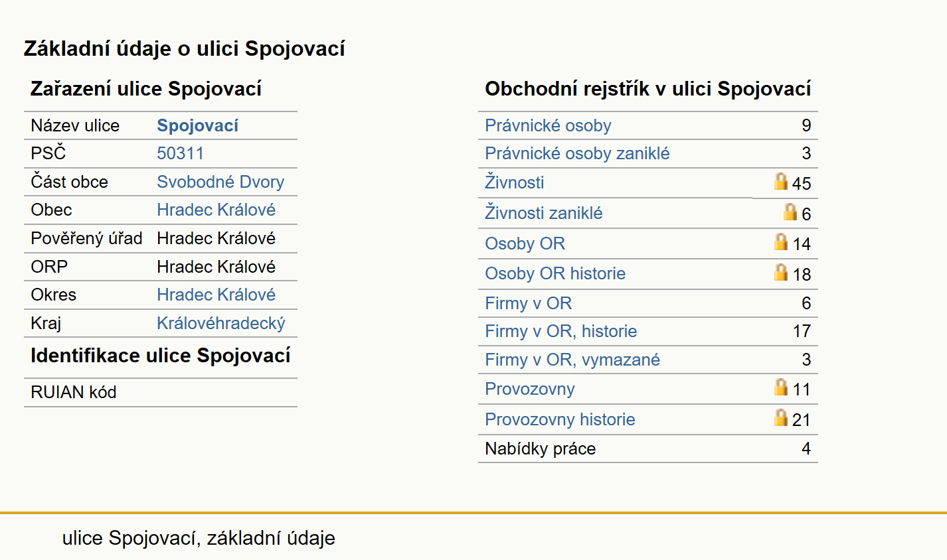The image size is (947, 560).
Task: Go to Svobodné Dvory district link
Action: coord(220,182)
